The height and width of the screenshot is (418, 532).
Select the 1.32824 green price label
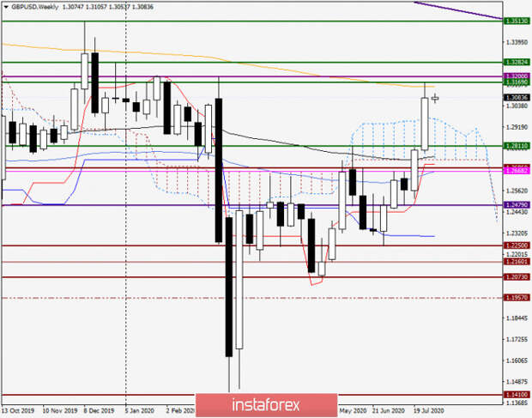point(517,62)
